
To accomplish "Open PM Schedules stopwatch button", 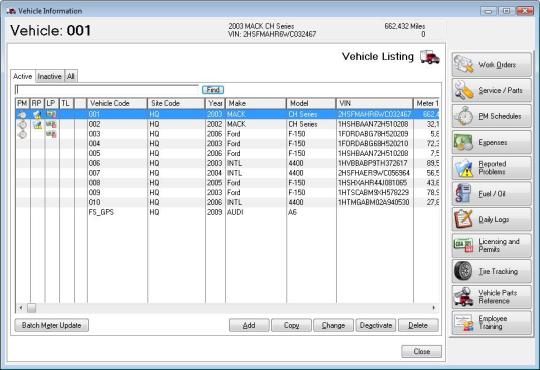I will pyautogui.click(x=491, y=116).
